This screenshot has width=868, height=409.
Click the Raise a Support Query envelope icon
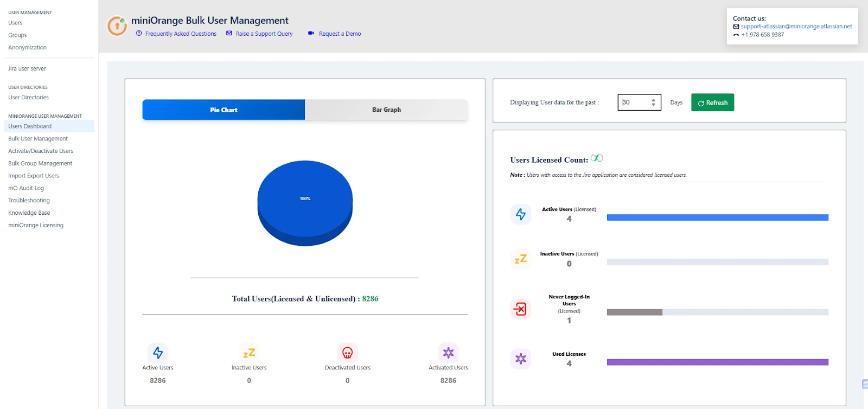point(229,33)
